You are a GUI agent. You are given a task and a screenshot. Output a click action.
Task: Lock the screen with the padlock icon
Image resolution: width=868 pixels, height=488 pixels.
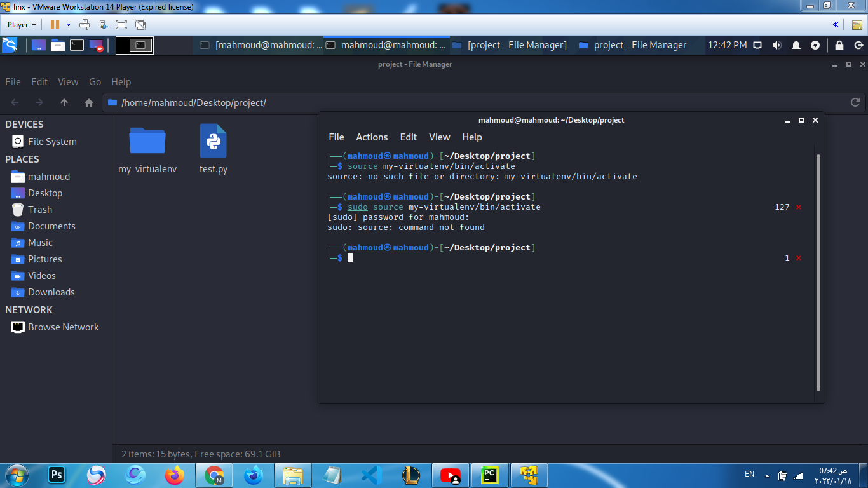(839, 44)
